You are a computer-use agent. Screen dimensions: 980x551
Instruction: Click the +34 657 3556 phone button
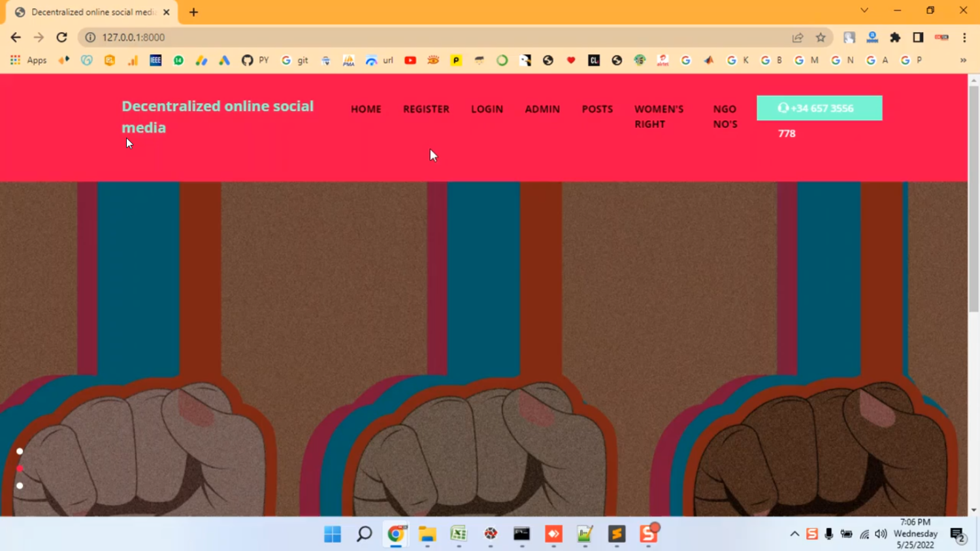(x=819, y=108)
